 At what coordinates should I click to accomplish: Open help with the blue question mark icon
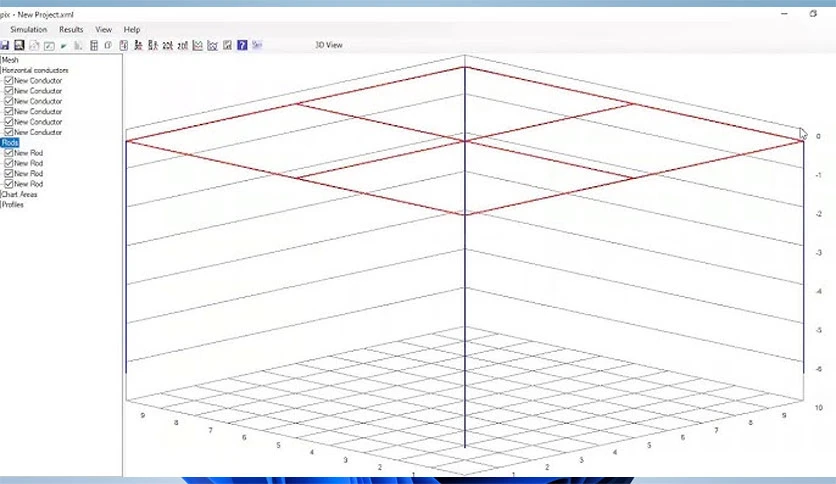click(242, 45)
